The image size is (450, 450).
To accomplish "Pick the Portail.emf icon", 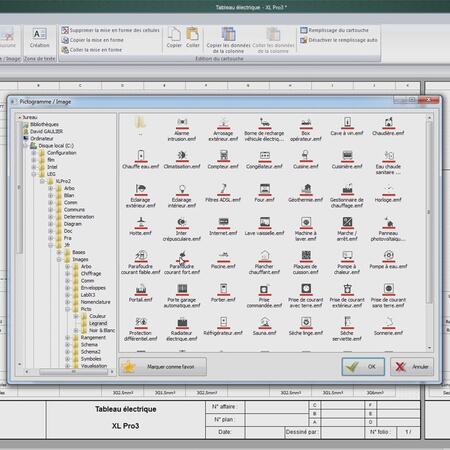I will click(x=140, y=293).
